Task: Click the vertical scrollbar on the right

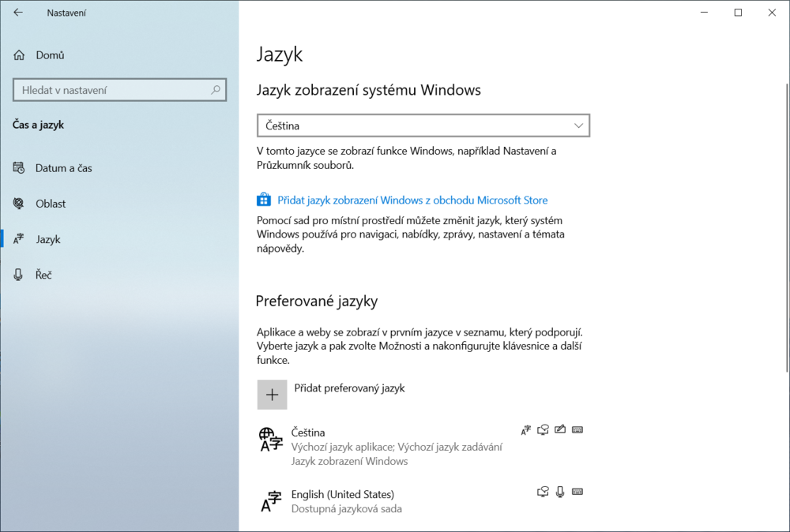Action: (784, 229)
